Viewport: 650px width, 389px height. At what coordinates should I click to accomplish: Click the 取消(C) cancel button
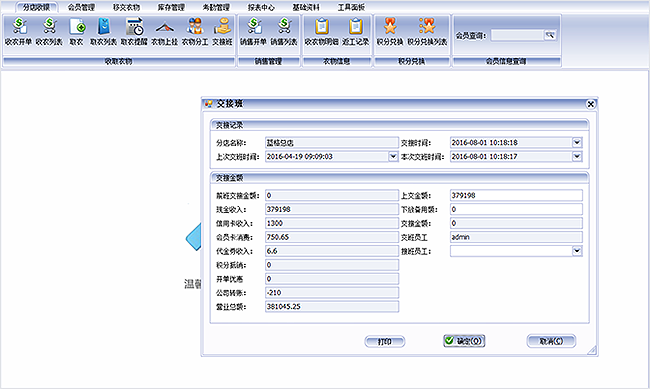click(x=551, y=341)
